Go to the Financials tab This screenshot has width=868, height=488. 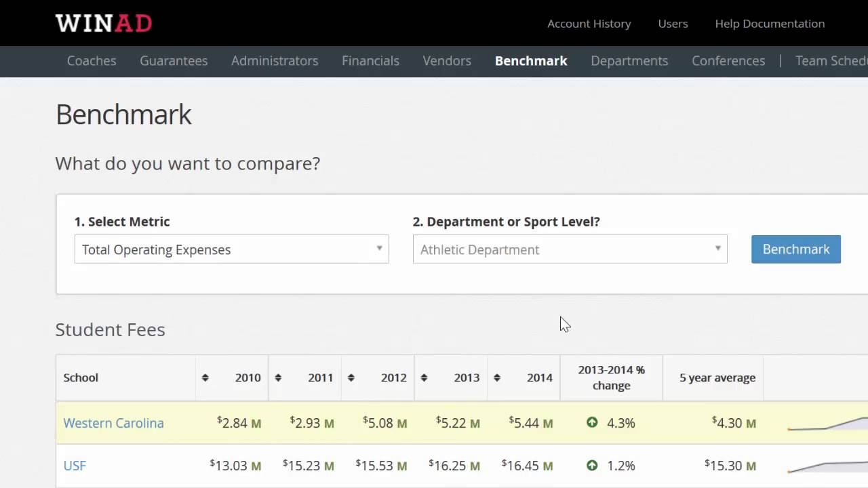tap(370, 61)
